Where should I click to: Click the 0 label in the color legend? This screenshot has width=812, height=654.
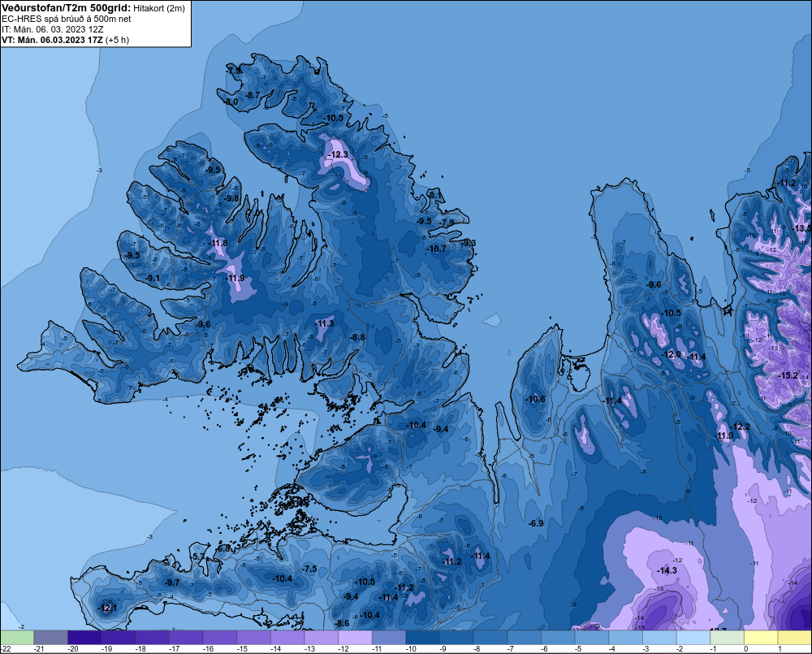click(x=745, y=649)
